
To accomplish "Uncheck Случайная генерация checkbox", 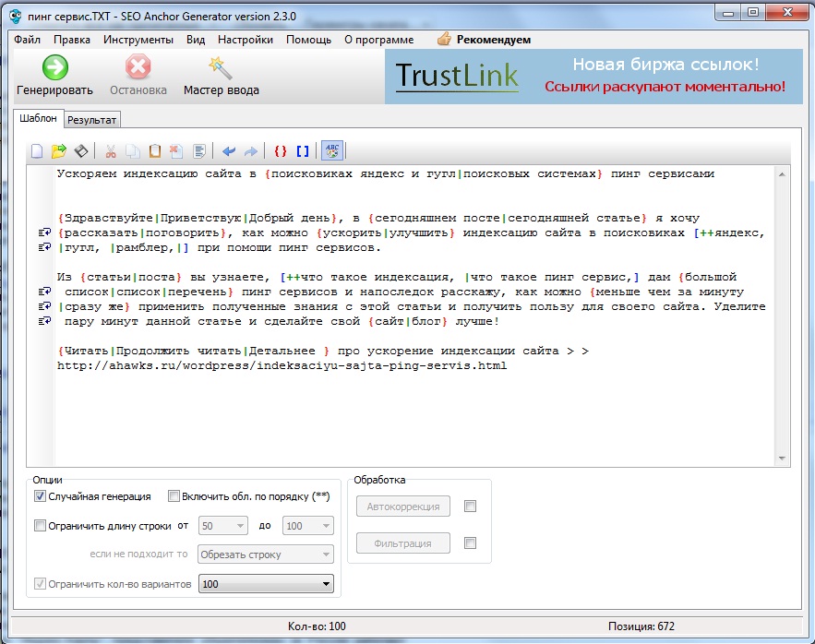I will pos(41,496).
